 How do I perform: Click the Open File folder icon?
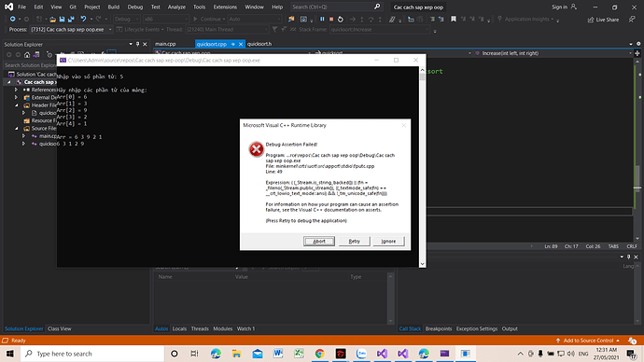coord(52,19)
